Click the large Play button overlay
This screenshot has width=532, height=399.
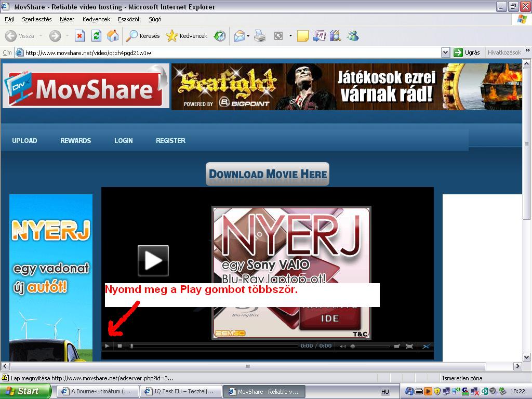click(153, 261)
